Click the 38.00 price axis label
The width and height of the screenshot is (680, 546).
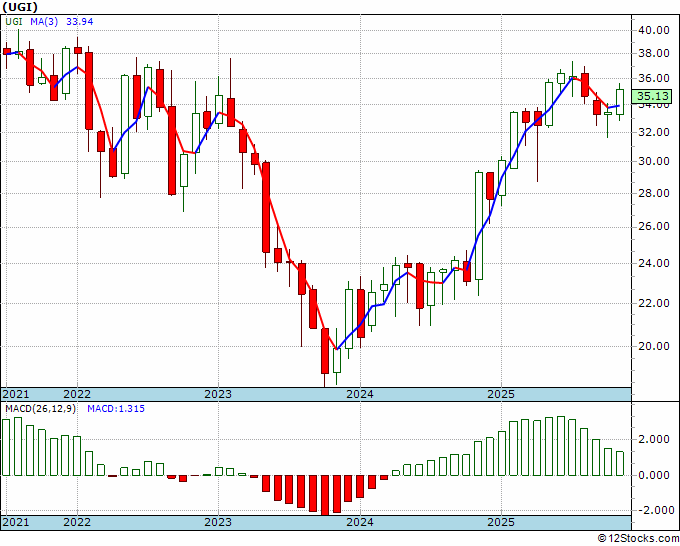(653, 54)
